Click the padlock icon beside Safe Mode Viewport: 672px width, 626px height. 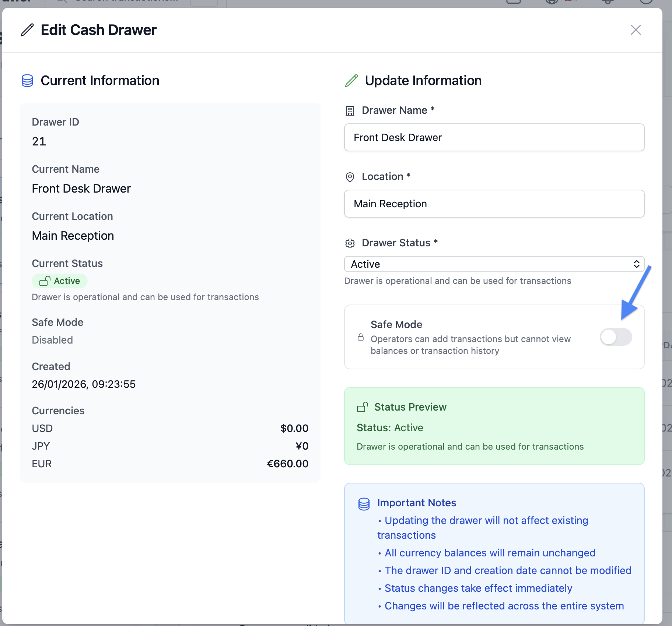361,337
